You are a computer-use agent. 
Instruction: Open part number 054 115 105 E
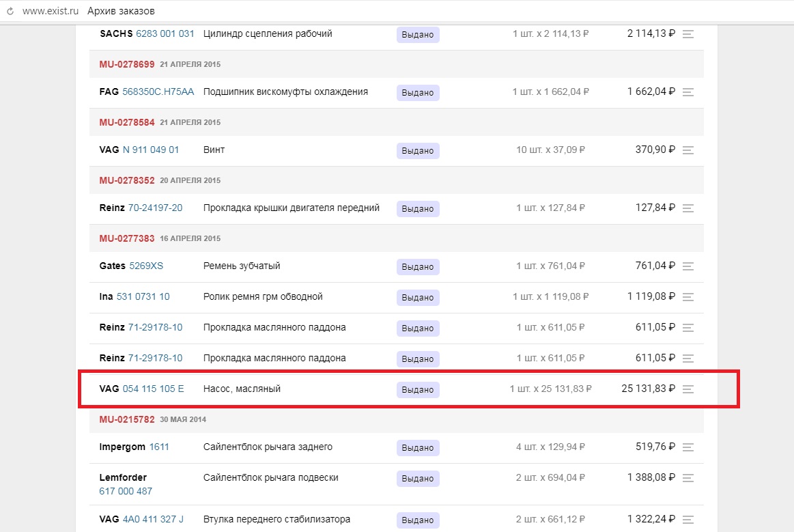tap(153, 389)
